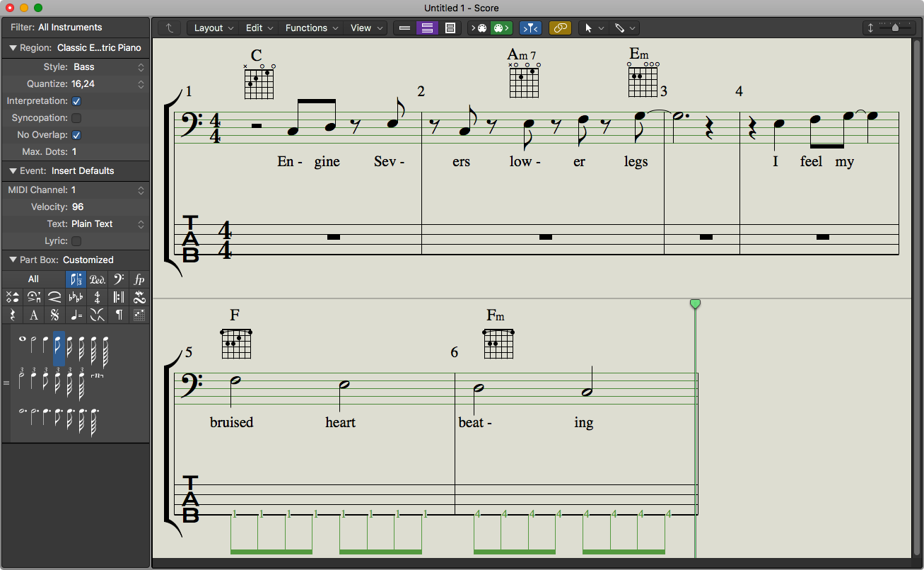The width and height of the screenshot is (924, 570).
Task: Open the Functions menu
Action: point(311,28)
